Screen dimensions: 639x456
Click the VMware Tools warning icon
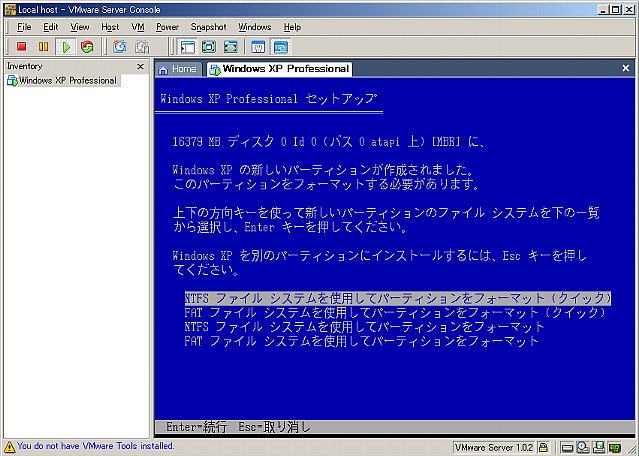click(9, 447)
